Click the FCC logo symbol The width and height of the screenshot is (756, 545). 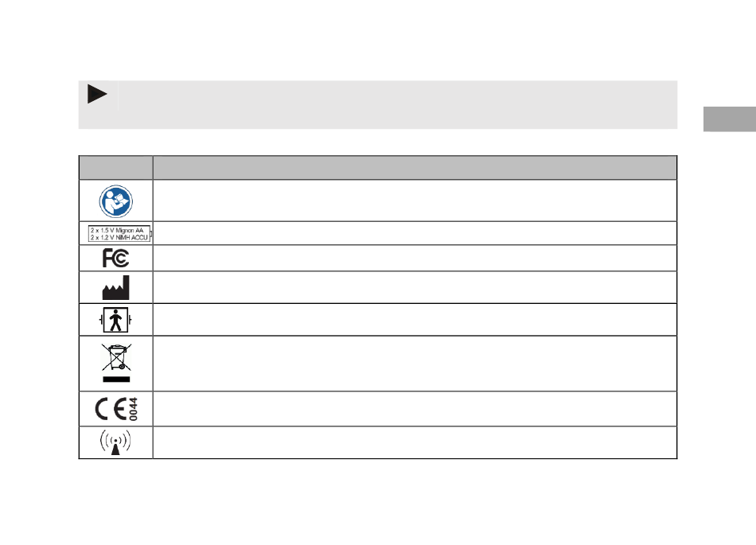click(115, 258)
